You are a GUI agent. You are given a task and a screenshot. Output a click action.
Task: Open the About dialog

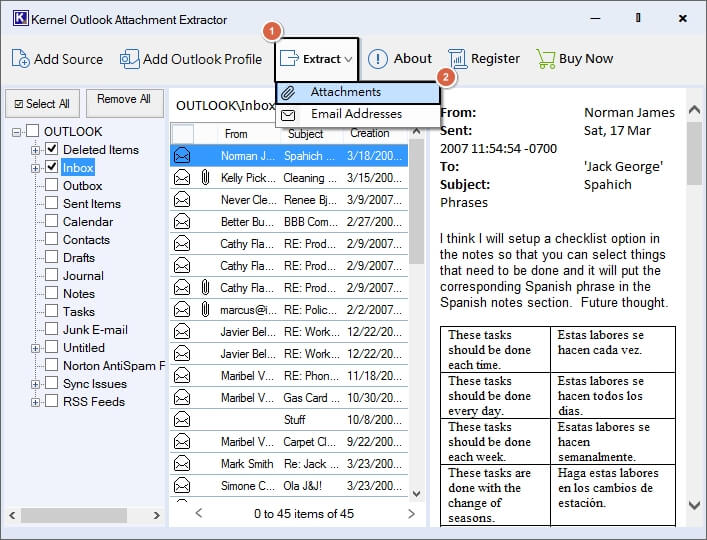(x=399, y=59)
